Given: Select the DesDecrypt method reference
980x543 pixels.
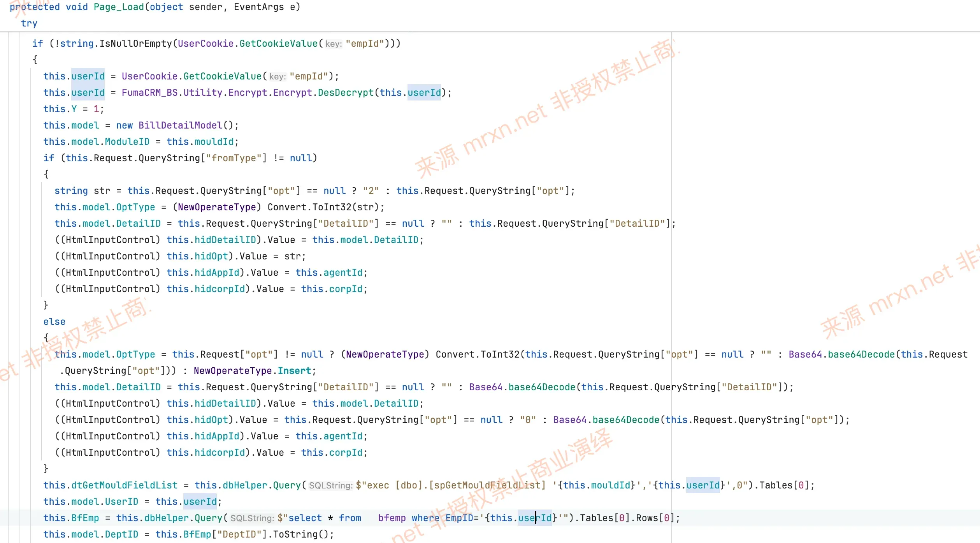Looking at the screenshot, I should click(346, 92).
